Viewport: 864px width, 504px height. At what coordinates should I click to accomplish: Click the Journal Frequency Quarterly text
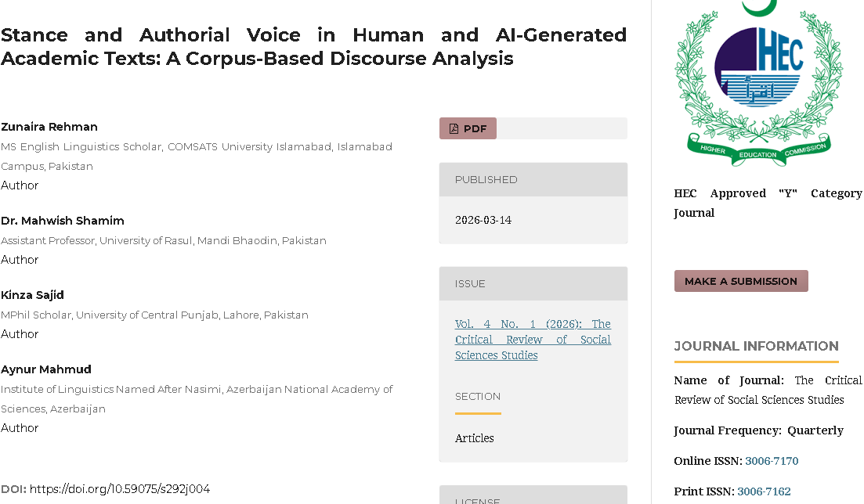pyautogui.click(x=758, y=430)
